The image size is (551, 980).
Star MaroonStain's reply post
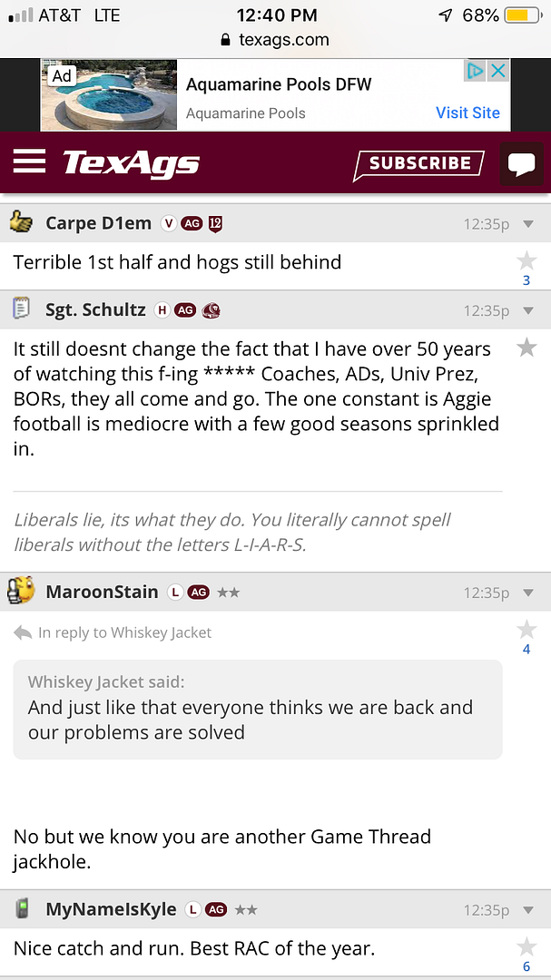coord(526,631)
